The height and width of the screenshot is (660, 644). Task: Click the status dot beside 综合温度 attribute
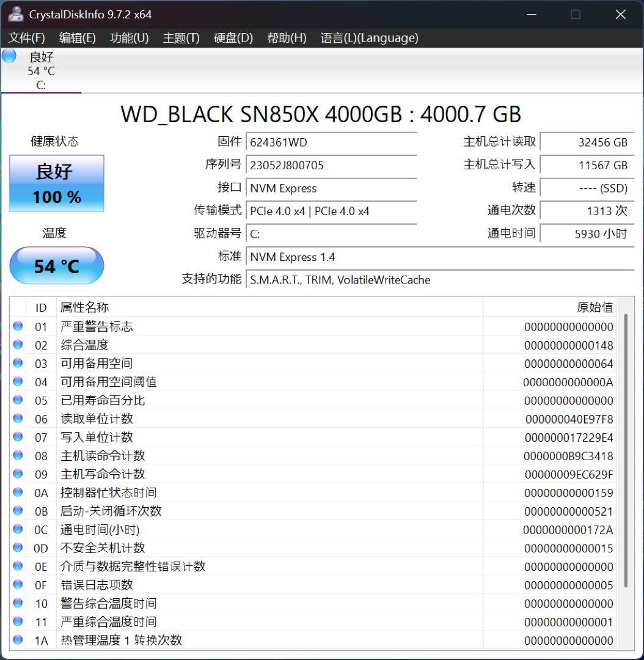tap(18, 345)
